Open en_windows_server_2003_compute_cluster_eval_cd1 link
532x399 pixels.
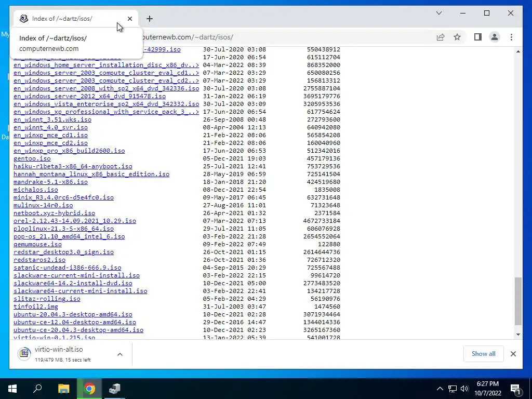(x=106, y=73)
